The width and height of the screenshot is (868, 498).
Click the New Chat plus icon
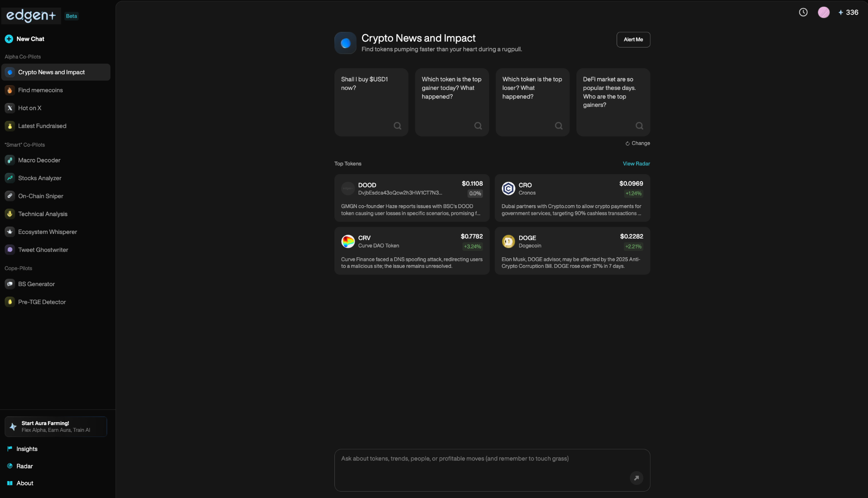[x=9, y=39]
